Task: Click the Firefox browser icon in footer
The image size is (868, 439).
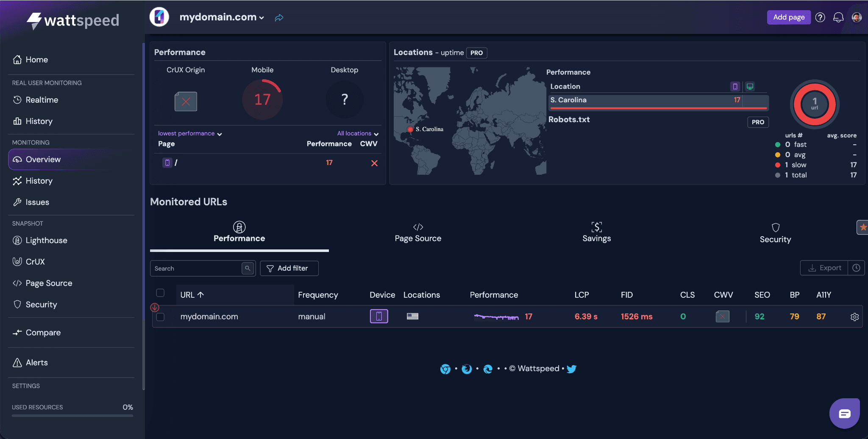Action: coord(467,369)
